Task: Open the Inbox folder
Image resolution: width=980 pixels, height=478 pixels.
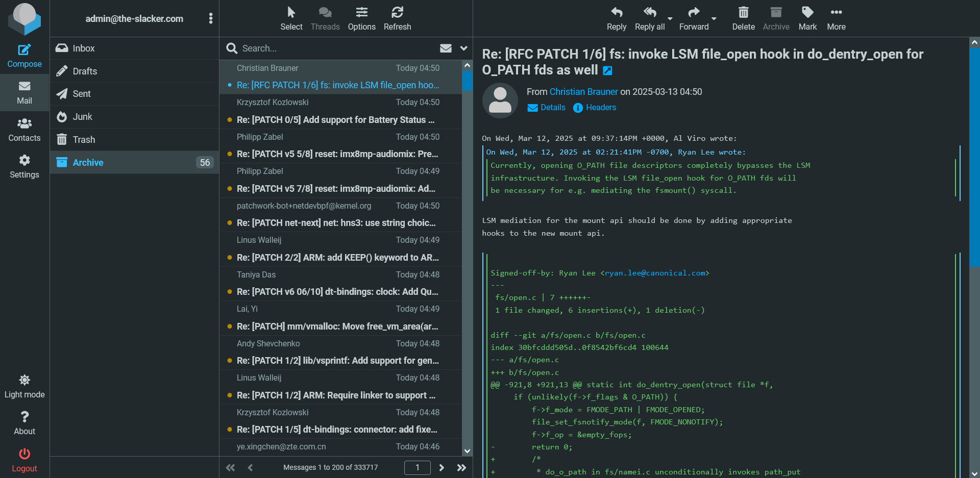Action: 134,48
